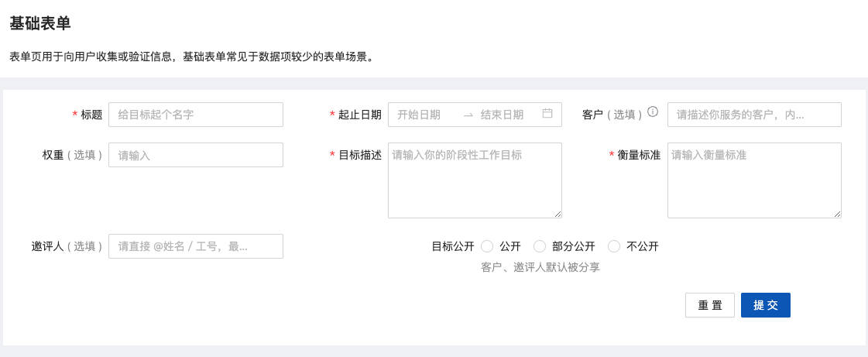Focus the 邀评人 input field
Screen dimensions: 868x357
click(196, 246)
